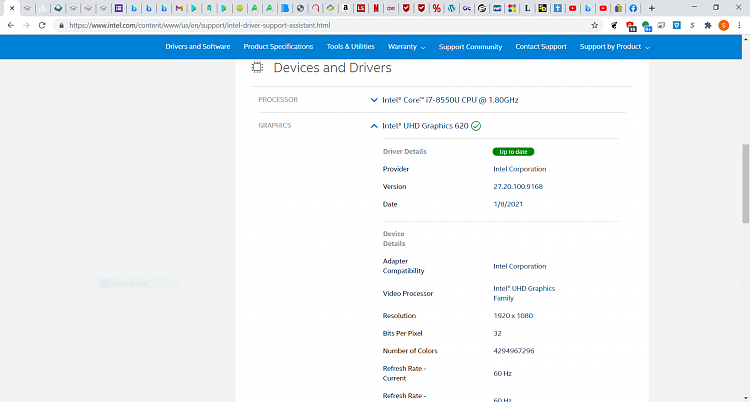This screenshot has height=402, width=750.
Task: Expand the Processor section chevron
Action: [x=374, y=100]
